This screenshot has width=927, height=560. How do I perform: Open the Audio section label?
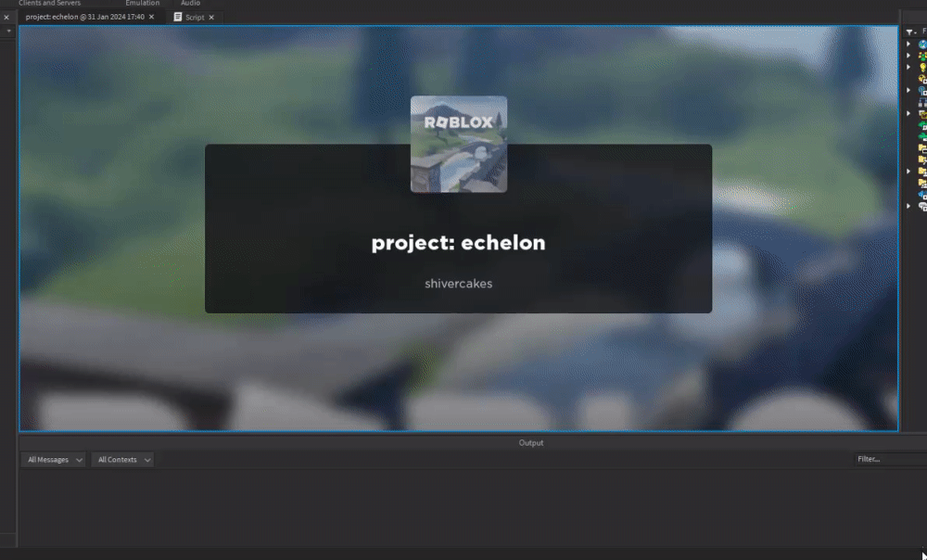point(190,3)
